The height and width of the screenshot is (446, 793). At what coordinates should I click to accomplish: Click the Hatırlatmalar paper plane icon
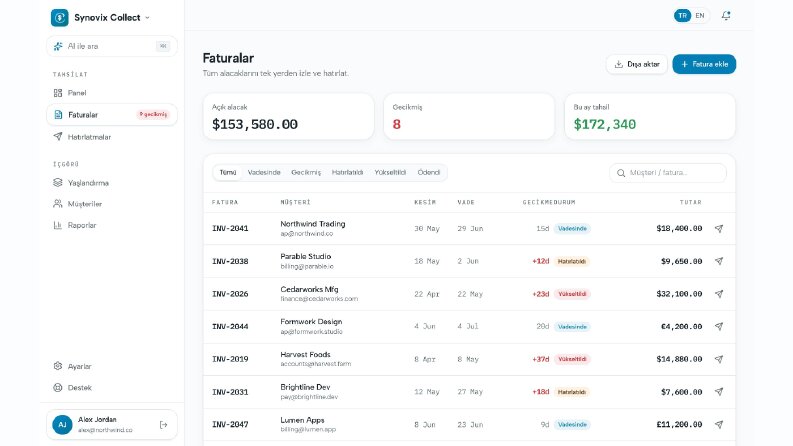pyautogui.click(x=58, y=137)
